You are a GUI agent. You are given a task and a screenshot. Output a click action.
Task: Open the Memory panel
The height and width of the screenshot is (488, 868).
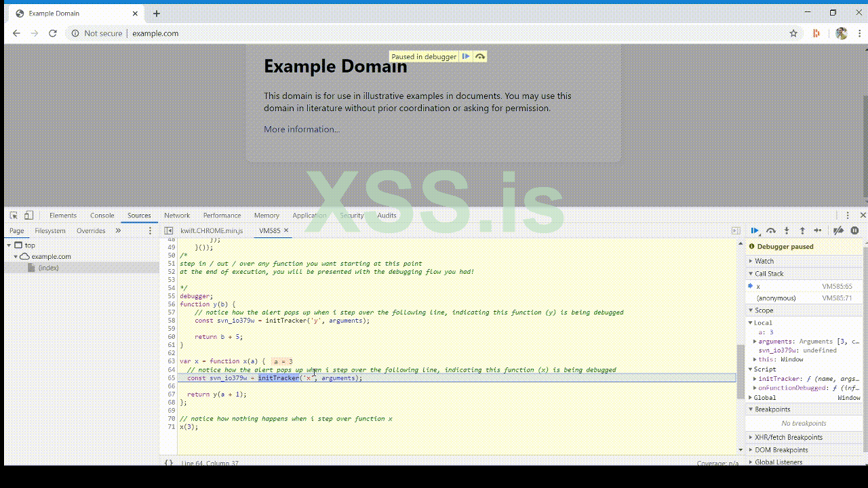pyautogui.click(x=267, y=216)
